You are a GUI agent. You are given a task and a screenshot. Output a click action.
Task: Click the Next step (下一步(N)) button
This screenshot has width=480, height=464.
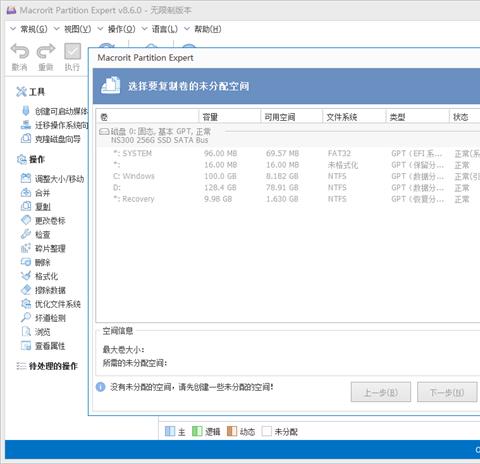tap(447, 392)
